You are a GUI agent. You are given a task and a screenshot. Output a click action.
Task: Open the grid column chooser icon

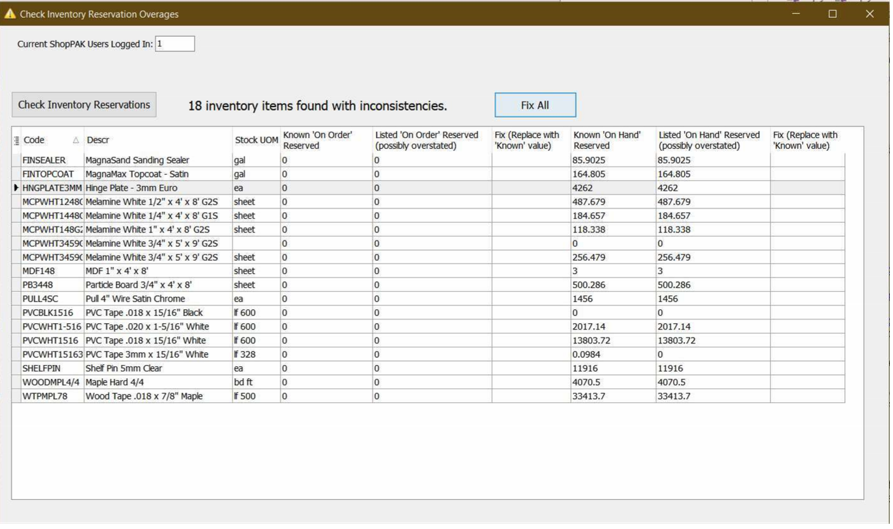click(x=16, y=141)
